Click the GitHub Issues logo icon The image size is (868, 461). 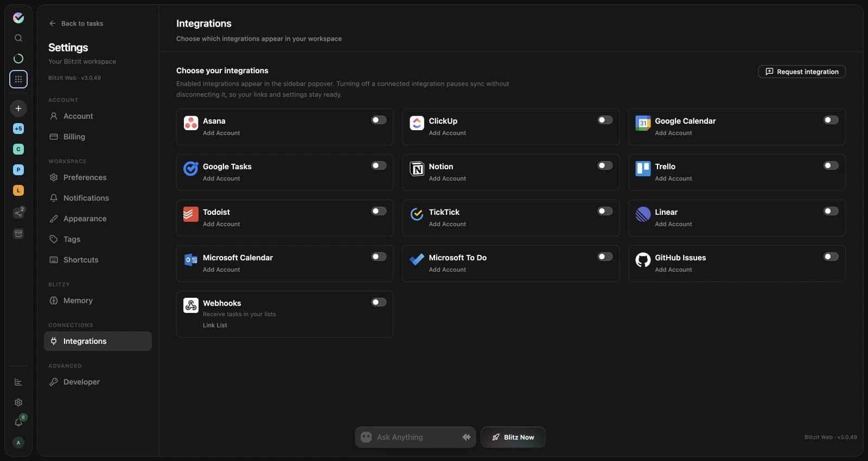coord(643,260)
